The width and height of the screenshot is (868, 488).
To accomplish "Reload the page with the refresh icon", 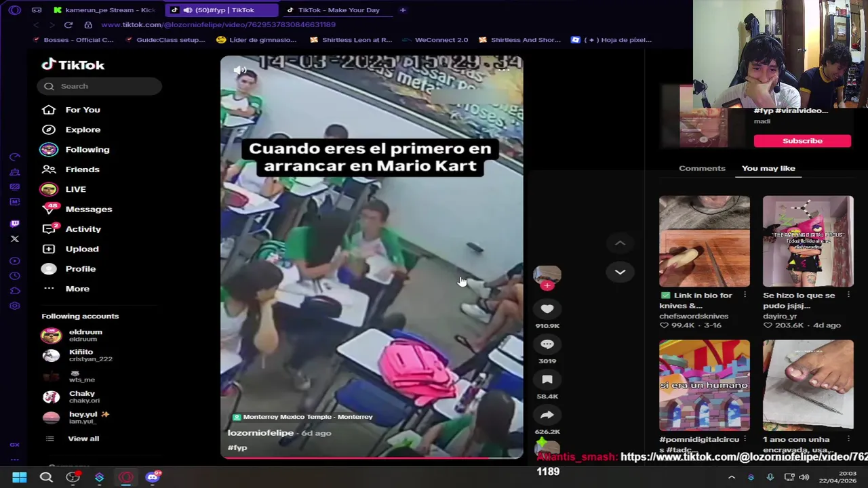I will 68,25.
